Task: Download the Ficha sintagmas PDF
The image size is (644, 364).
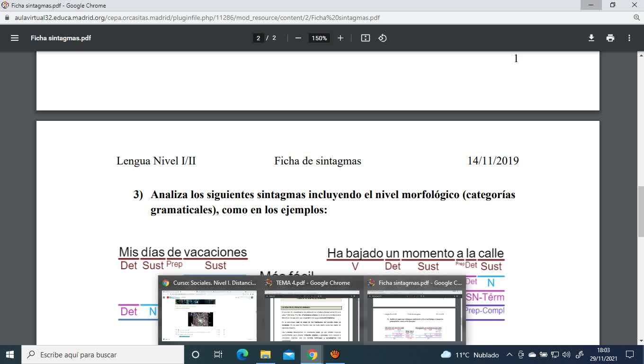Action: point(591,38)
